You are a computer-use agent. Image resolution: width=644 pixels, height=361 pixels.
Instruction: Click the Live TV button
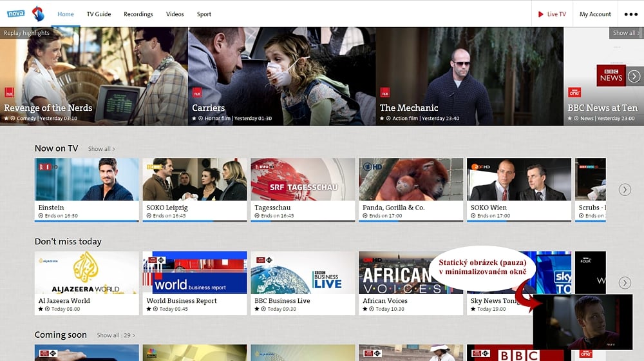[x=552, y=14]
